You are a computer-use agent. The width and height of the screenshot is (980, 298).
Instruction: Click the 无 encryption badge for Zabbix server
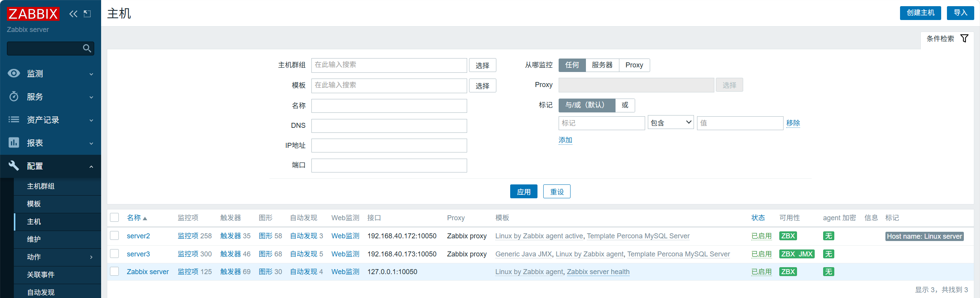(829, 272)
